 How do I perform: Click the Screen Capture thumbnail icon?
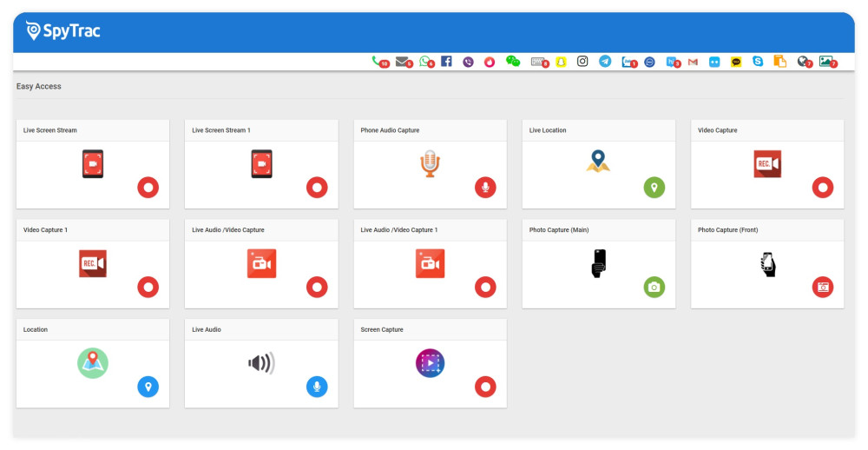[x=430, y=363]
